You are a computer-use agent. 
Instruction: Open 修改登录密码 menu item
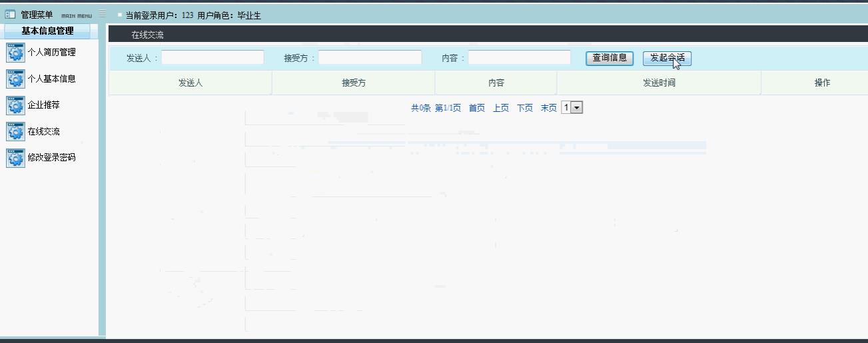51,158
